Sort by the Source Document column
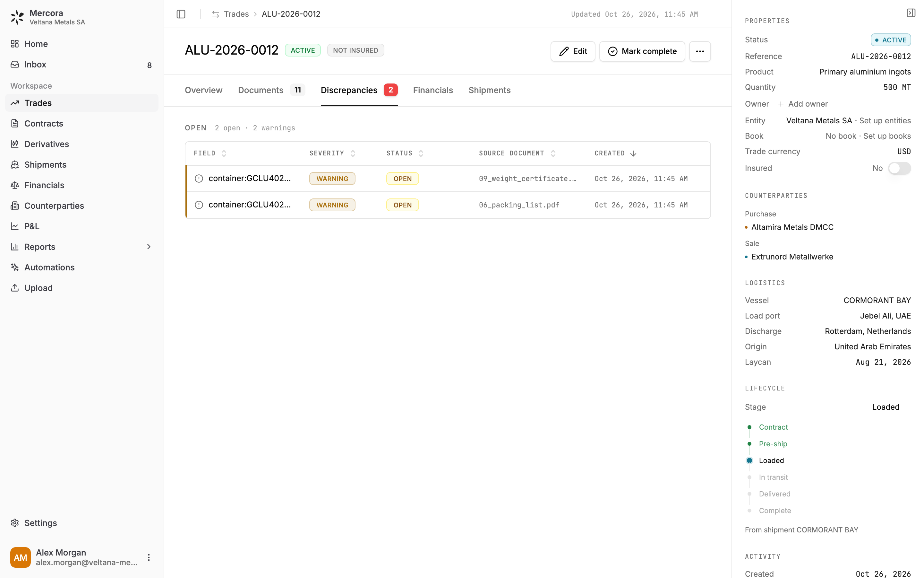 click(517, 153)
